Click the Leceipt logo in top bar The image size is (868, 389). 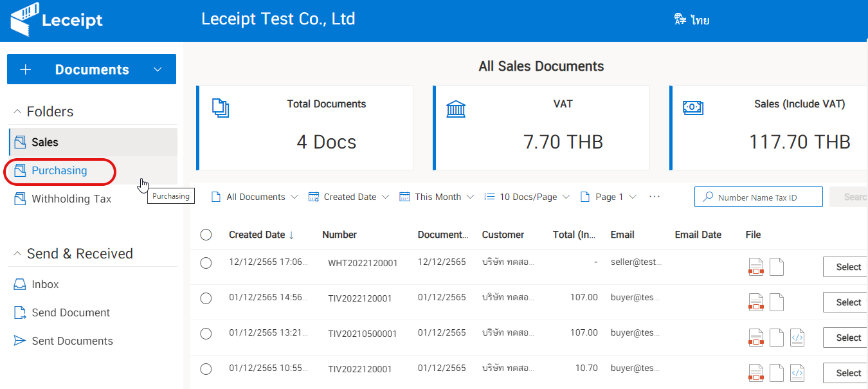point(56,19)
